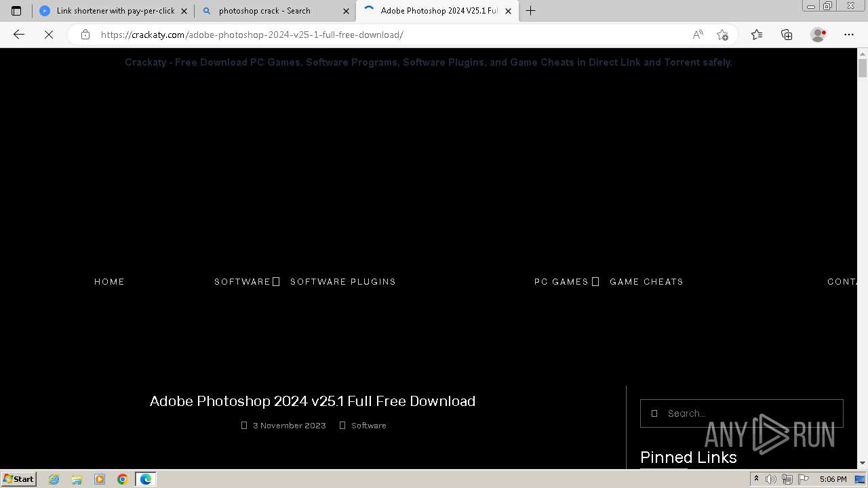Launch Internet Explorer from the taskbar
This screenshot has width=868, height=488.
click(x=54, y=479)
